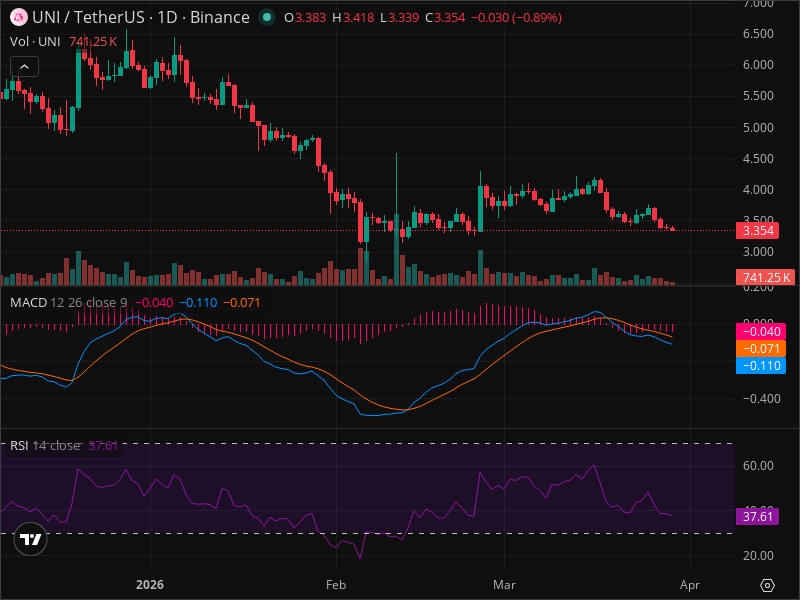Click the 3.000 price scale label
Screen dimensions: 800x600
pyautogui.click(x=758, y=252)
